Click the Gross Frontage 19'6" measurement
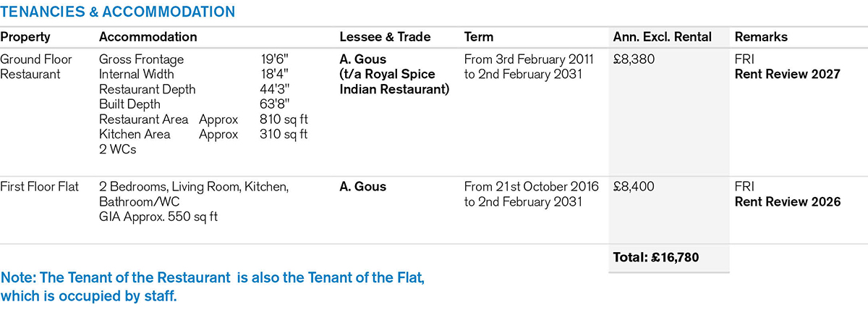The height and width of the screenshot is (323, 868). pyautogui.click(x=203, y=59)
